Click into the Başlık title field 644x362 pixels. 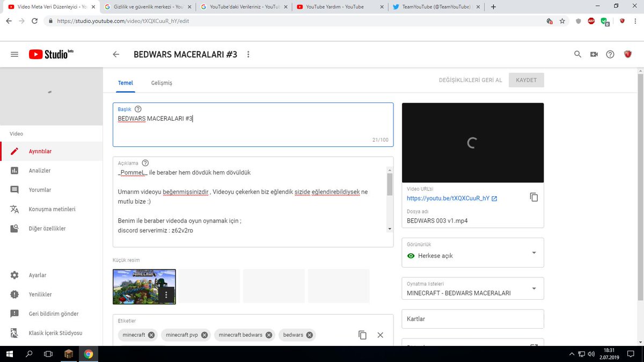tap(253, 124)
